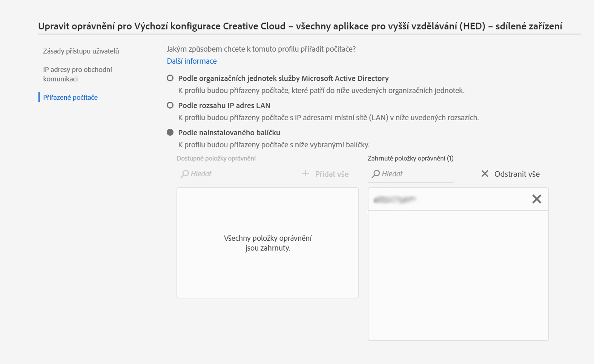This screenshot has height=364, width=594.
Task: Click the magnifier icon in available items search
Action: pos(184,174)
